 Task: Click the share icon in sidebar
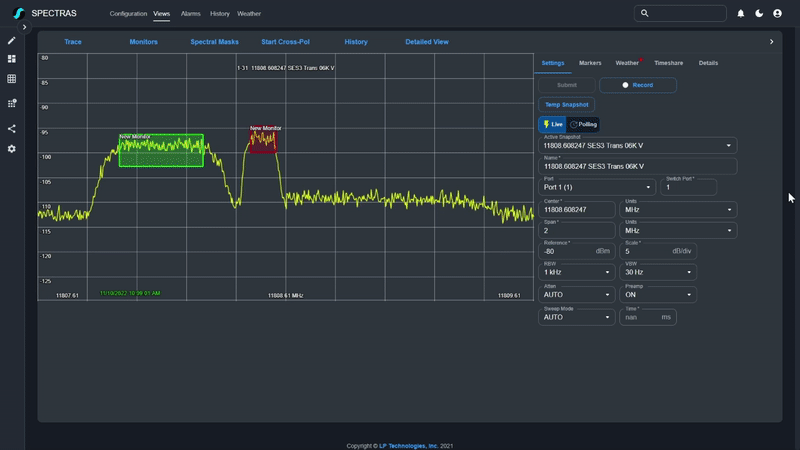(11, 129)
